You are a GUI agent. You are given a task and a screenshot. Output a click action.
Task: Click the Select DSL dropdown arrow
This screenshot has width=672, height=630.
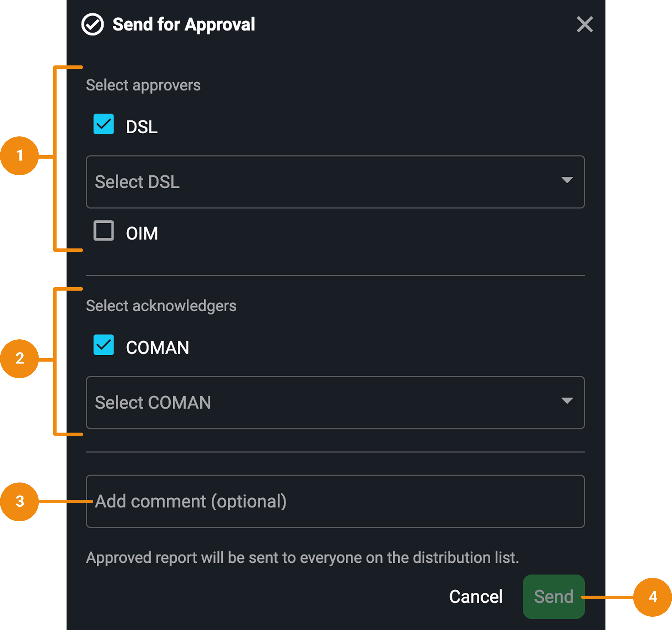[567, 180]
